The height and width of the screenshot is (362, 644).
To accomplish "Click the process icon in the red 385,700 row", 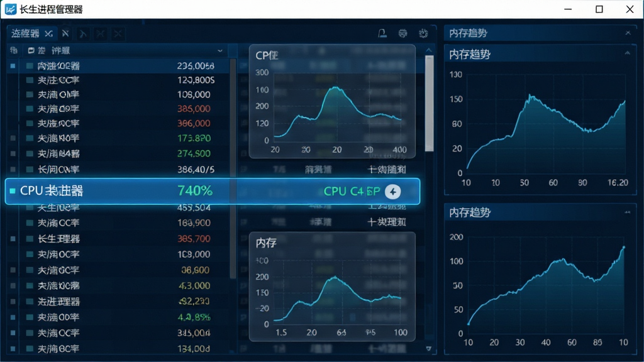I will [x=30, y=238].
